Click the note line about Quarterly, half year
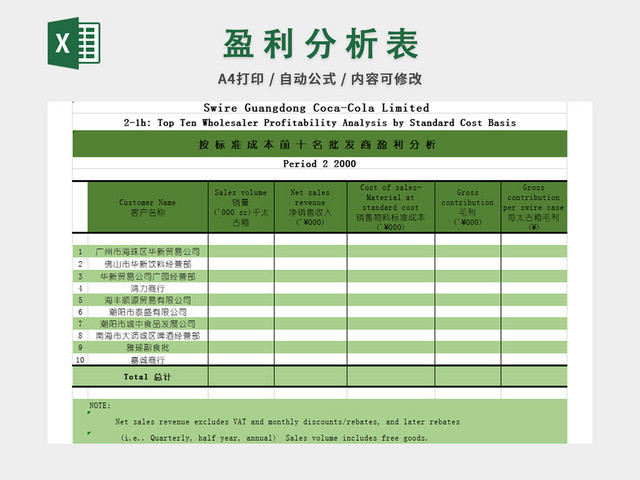 click(274, 438)
